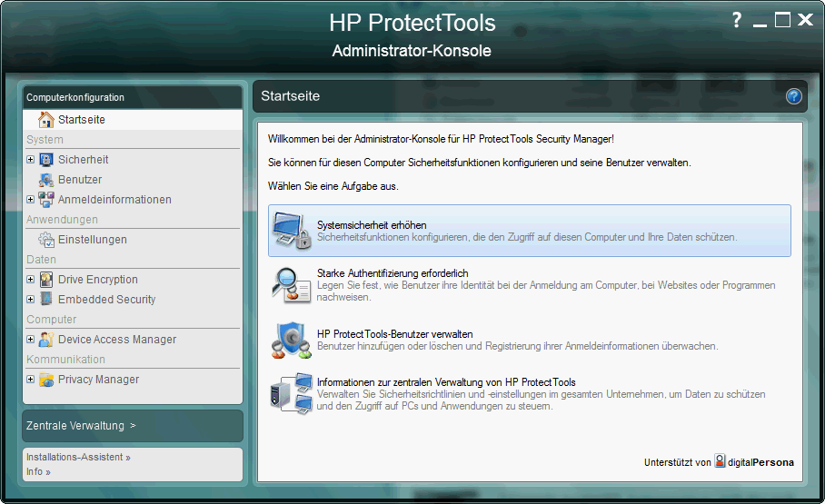Open help via blue question mark icon
The height and width of the screenshot is (504, 825).
pyautogui.click(x=794, y=96)
